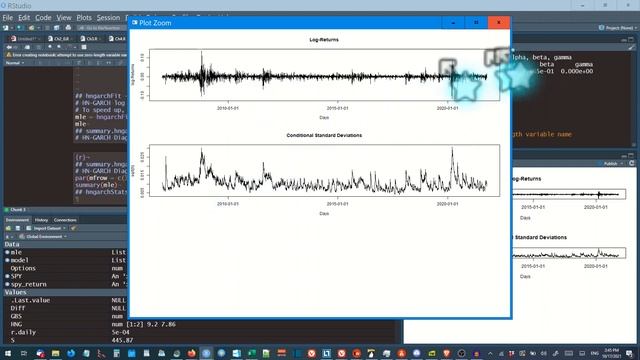Click the active RStudio taskbar icon
Viewport: 640px width, 360px height.
(x=207, y=353)
